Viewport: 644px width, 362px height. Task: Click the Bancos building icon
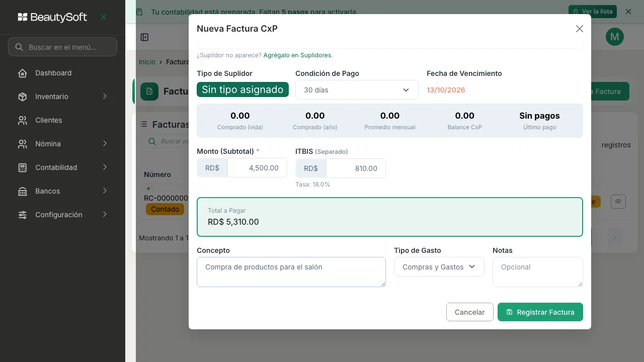pyautogui.click(x=22, y=191)
